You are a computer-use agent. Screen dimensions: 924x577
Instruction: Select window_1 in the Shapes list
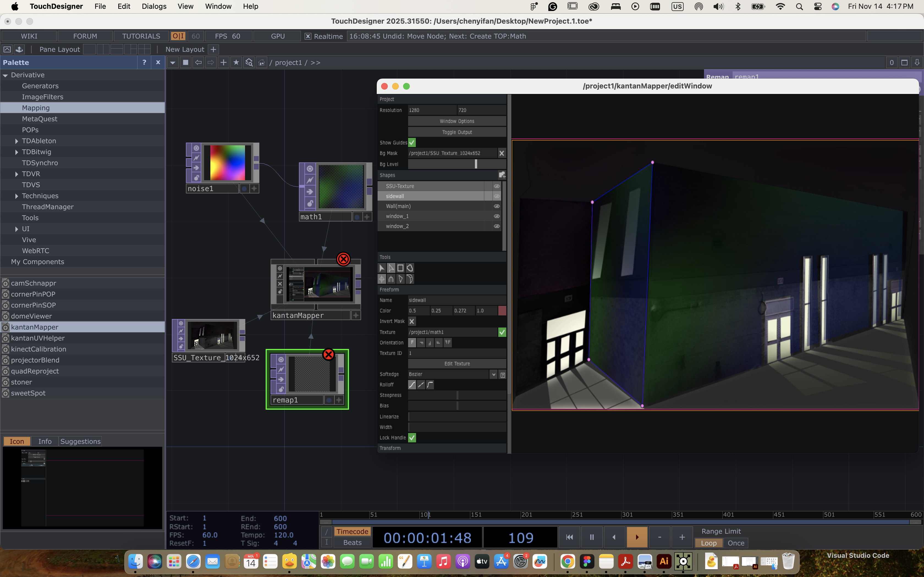[397, 217]
